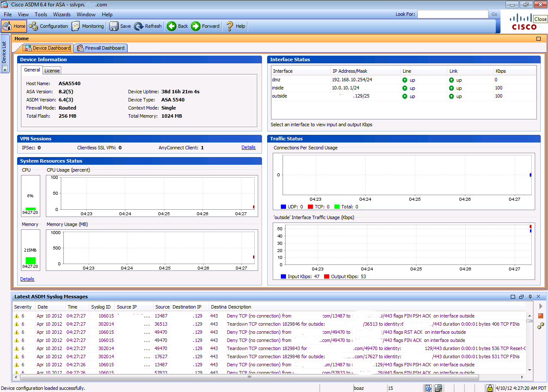Screen dimensions: 548x392
Task: Open VPN Sessions Details link
Action: tap(248, 147)
